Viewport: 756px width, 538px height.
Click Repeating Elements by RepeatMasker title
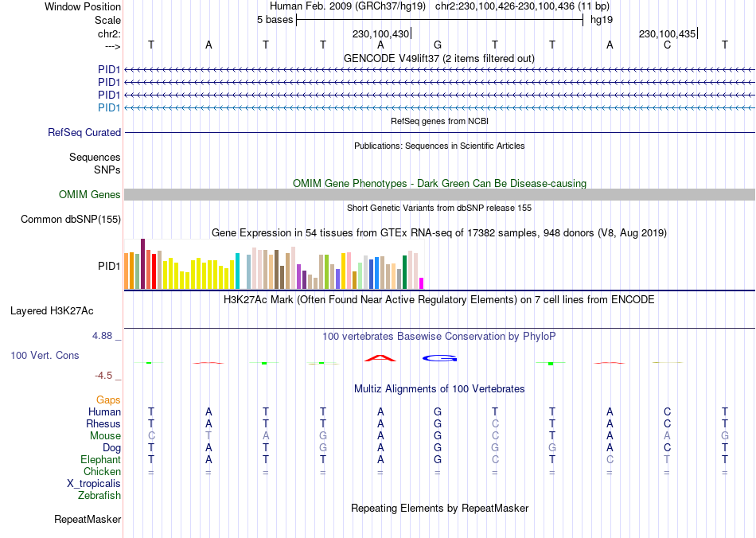pos(439,508)
